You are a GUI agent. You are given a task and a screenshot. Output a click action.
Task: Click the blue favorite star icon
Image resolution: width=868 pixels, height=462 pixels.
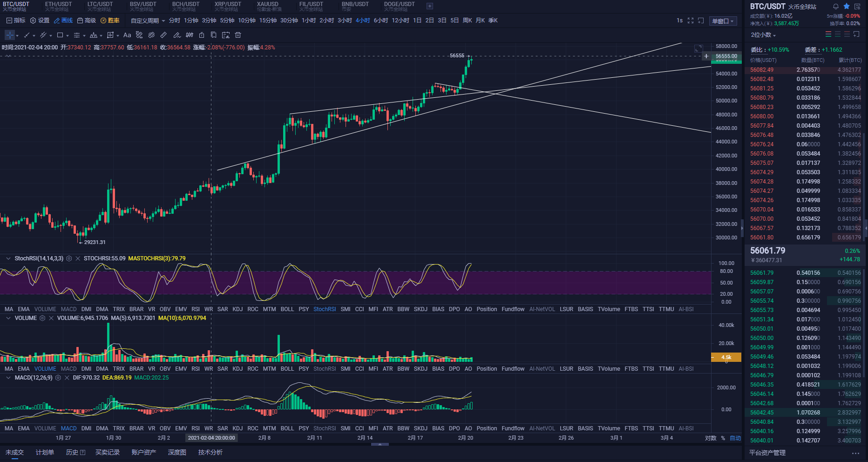[847, 6]
